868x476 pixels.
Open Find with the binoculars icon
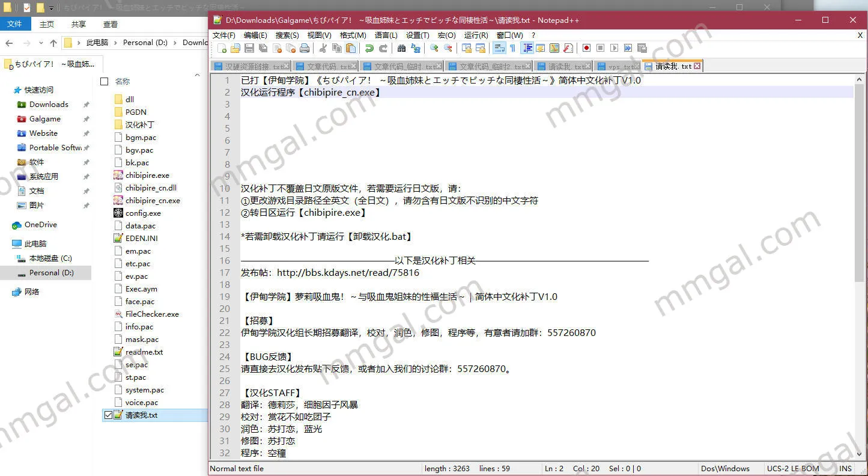click(401, 49)
